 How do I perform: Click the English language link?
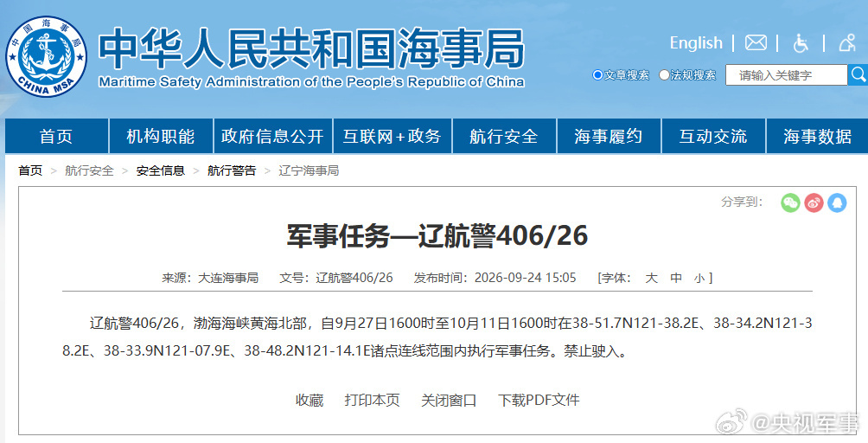[696, 42]
